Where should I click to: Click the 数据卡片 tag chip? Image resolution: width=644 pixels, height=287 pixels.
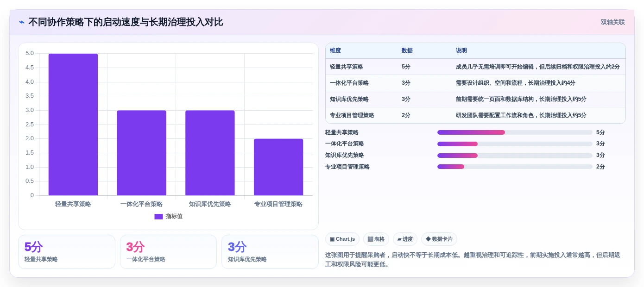point(439,239)
